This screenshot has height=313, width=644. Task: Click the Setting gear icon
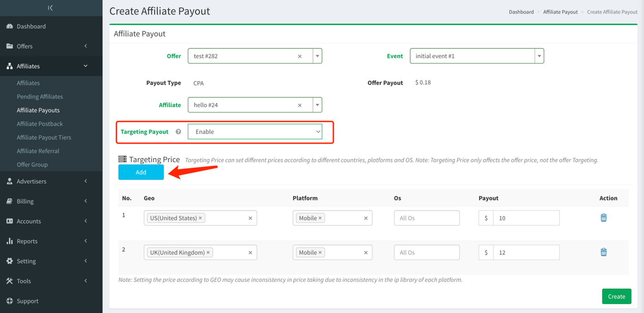10,261
